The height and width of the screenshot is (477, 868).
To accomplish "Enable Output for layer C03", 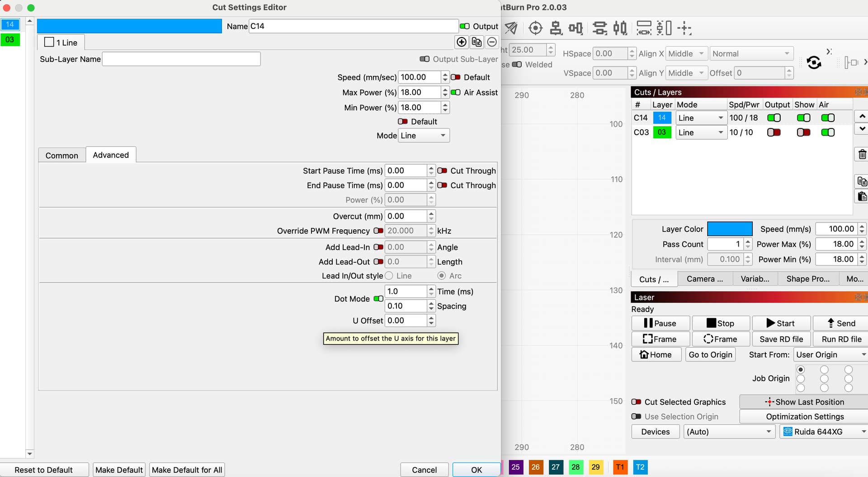I will point(774,132).
